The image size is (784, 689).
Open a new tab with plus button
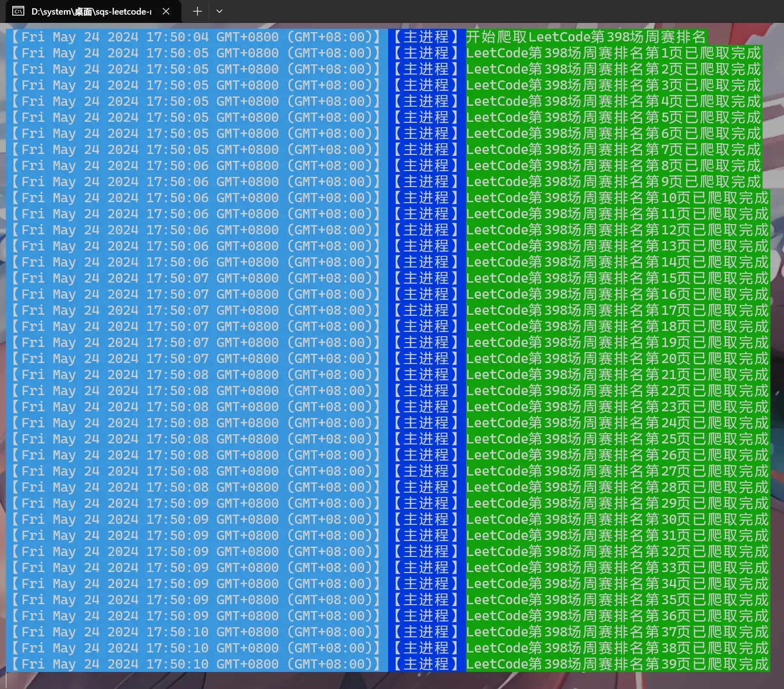[x=197, y=11]
